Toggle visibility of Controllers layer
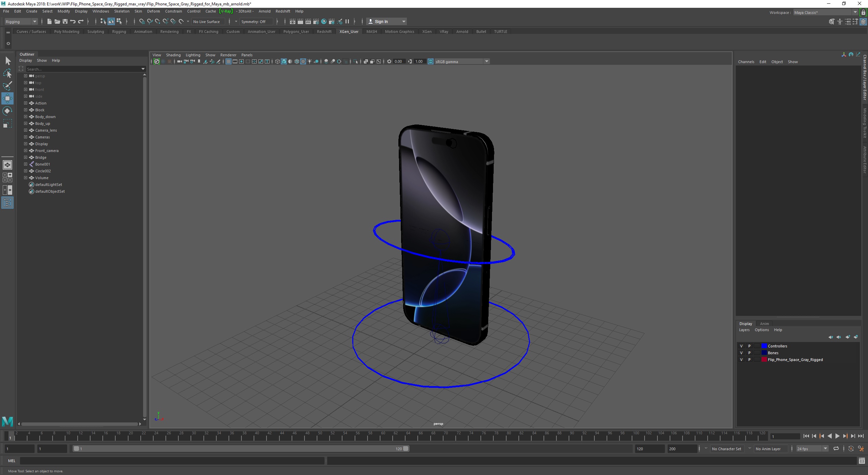 click(x=742, y=346)
